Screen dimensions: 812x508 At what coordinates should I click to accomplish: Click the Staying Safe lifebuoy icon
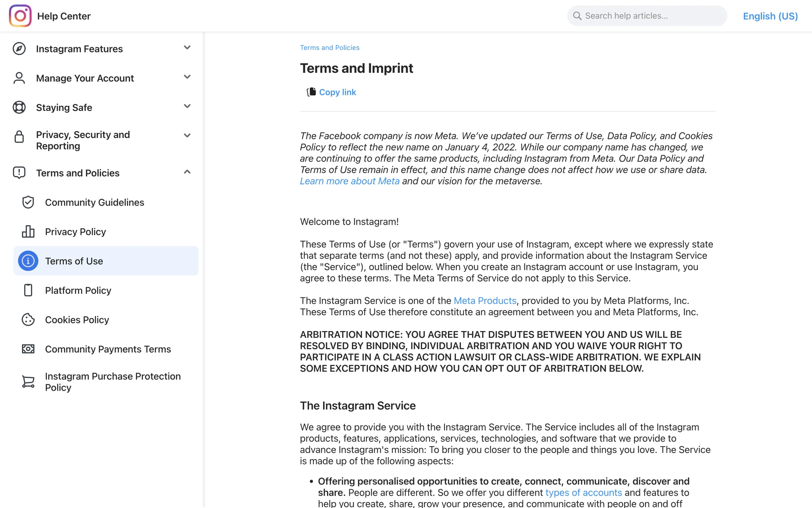[x=19, y=108]
